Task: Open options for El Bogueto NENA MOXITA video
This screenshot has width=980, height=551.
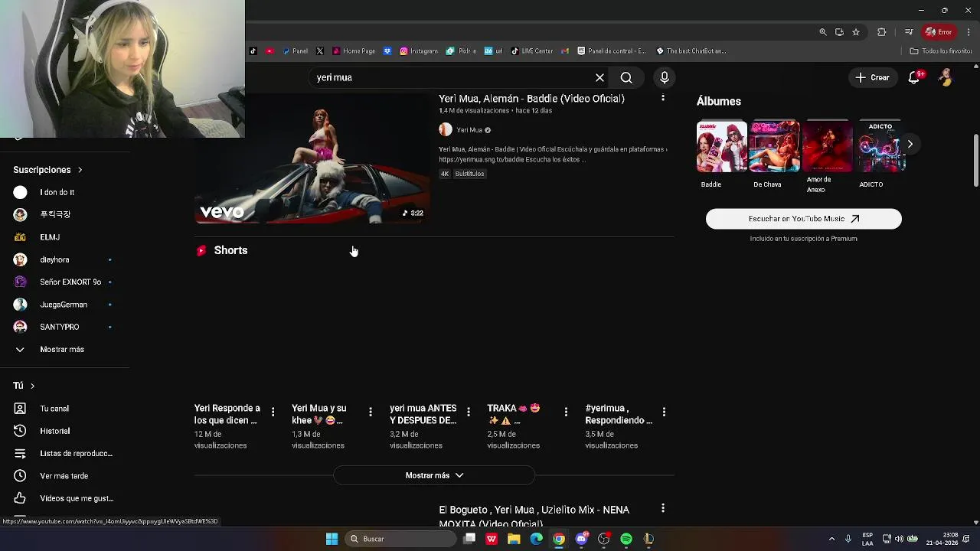Action: [x=663, y=508]
